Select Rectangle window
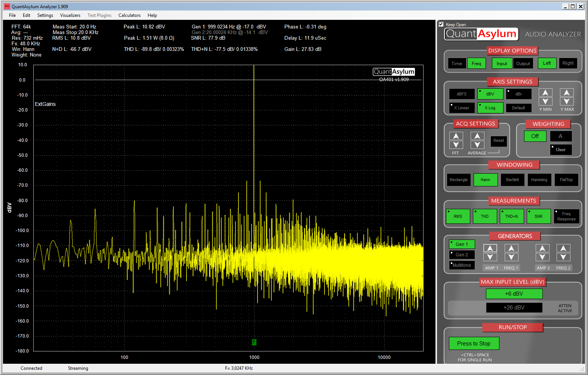 [459, 180]
